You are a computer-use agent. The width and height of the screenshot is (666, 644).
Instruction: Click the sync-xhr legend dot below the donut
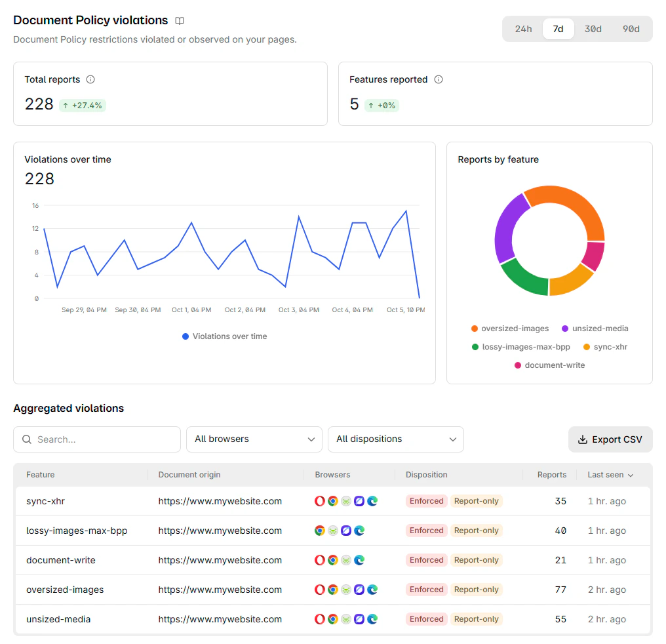point(587,347)
